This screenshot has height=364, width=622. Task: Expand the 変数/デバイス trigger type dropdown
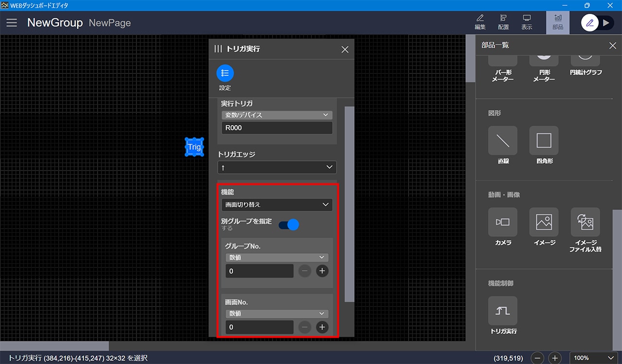pyautogui.click(x=276, y=115)
